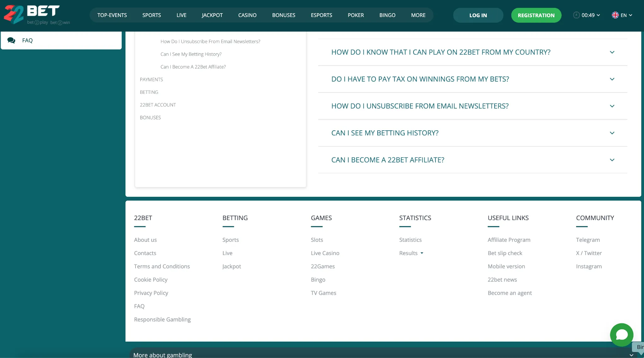Viewport: 644px width, 358px height.
Task: Open the live chat bubble
Action: tap(621, 335)
